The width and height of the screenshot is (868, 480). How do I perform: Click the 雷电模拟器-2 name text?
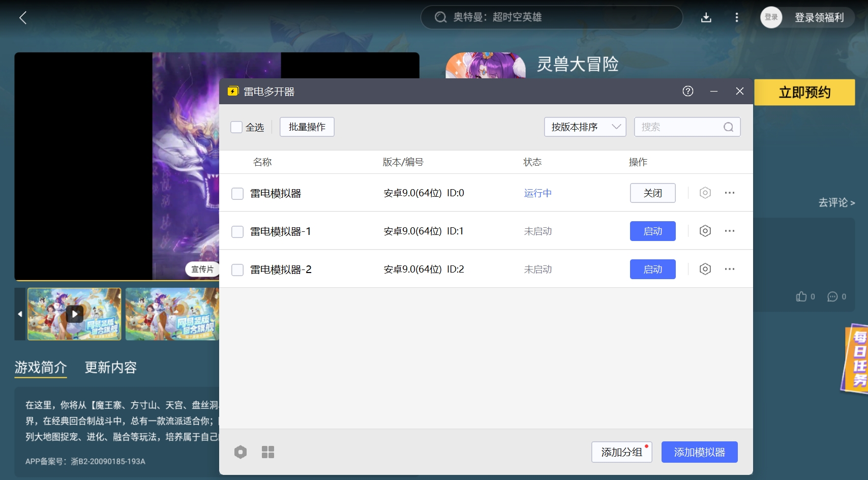(281, 269)
